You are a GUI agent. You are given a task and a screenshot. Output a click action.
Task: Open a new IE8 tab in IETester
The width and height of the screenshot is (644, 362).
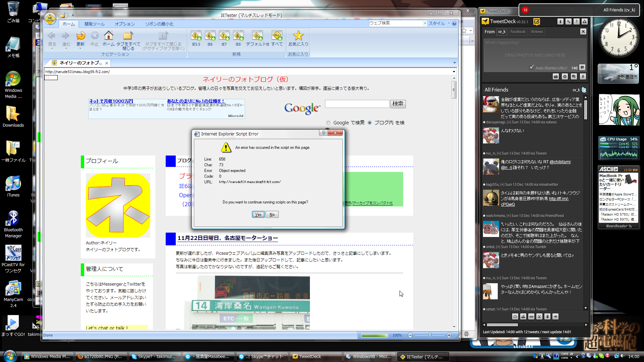click(x=238, y=38)
